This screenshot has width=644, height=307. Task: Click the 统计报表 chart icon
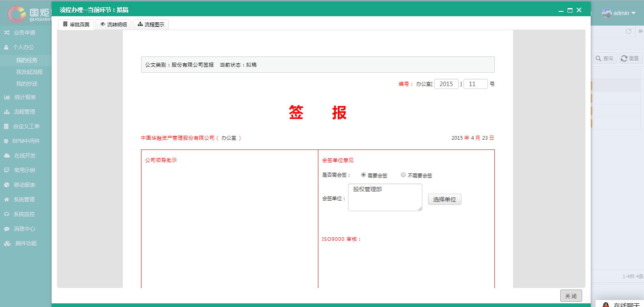(x=7, y=97)
